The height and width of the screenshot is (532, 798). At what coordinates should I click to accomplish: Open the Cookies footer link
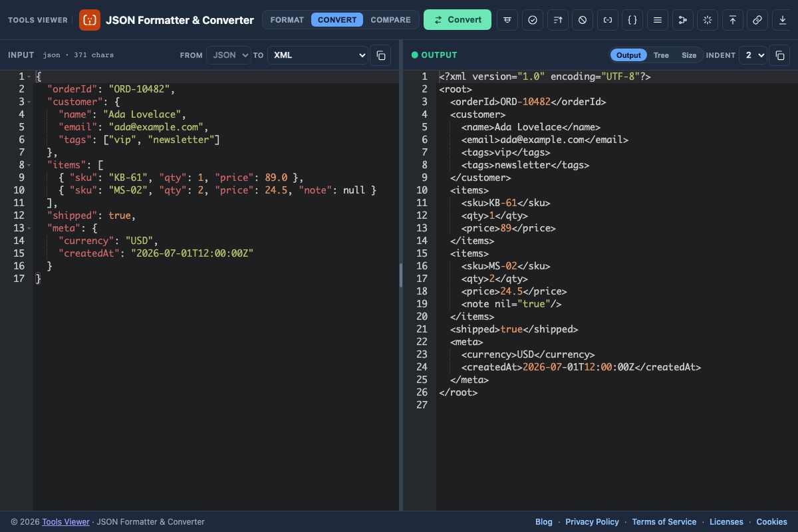pyautogui.click(x=771, y=522)
